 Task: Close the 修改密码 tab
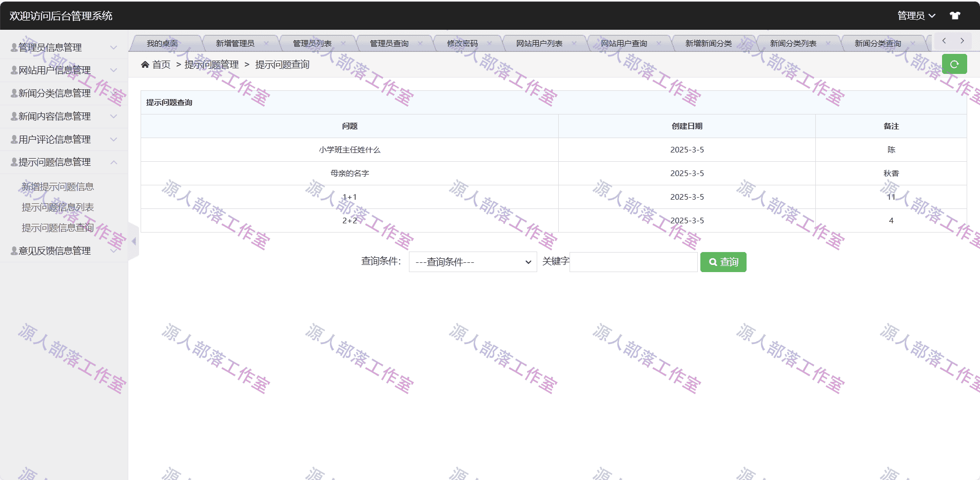(489, 43)
